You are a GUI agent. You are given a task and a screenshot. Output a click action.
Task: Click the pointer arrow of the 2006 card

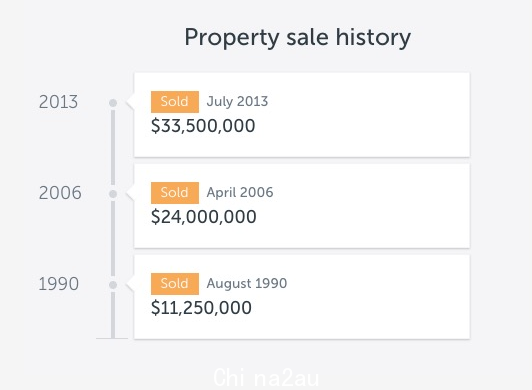(130, 192)
